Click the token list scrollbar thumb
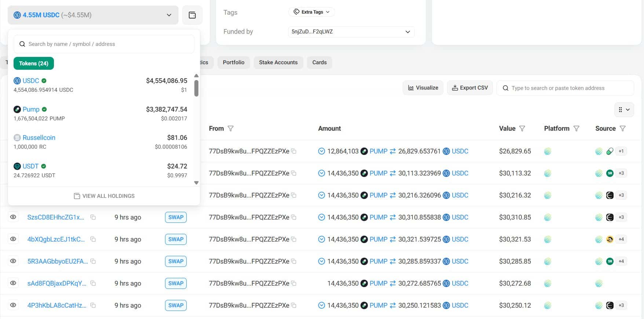The width and height of the screenshot is (644, 319). 196,88
